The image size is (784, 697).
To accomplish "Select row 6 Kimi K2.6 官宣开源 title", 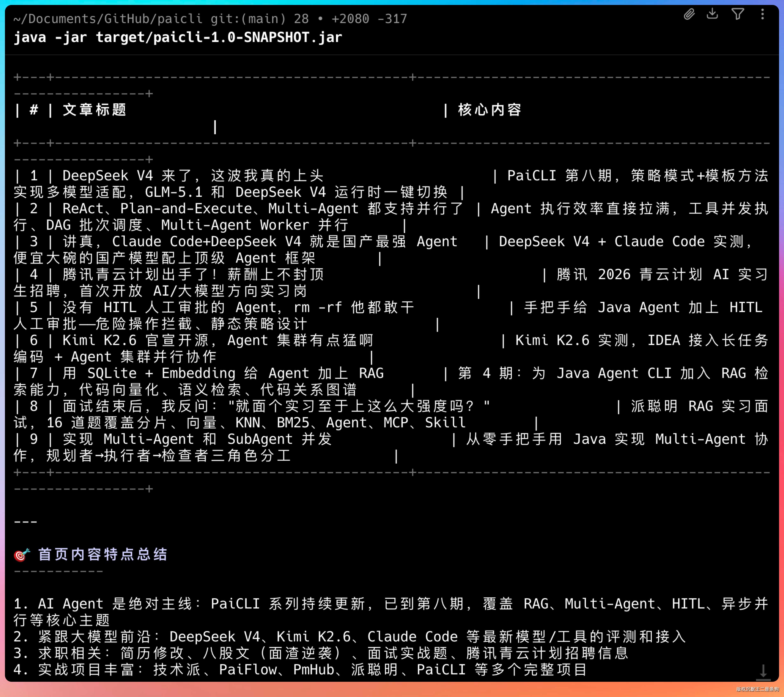I will [217, 340].
